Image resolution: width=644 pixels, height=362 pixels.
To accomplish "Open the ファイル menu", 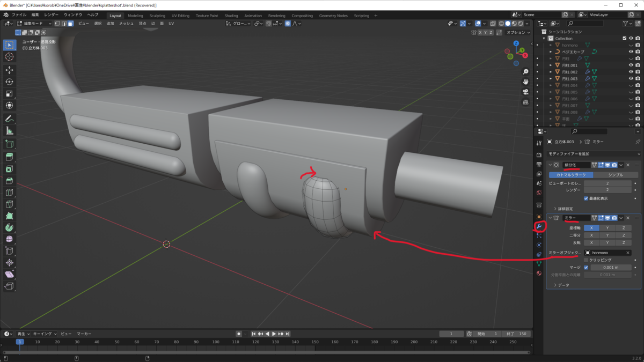I will click(x=19, y=15).
